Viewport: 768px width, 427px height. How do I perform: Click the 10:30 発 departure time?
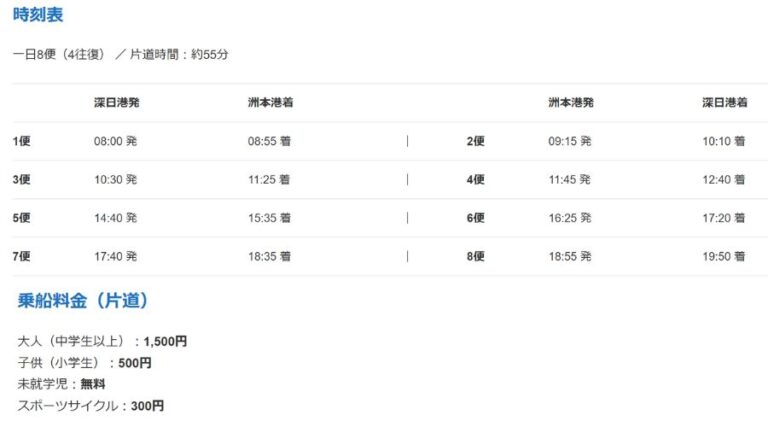(115, 180)
